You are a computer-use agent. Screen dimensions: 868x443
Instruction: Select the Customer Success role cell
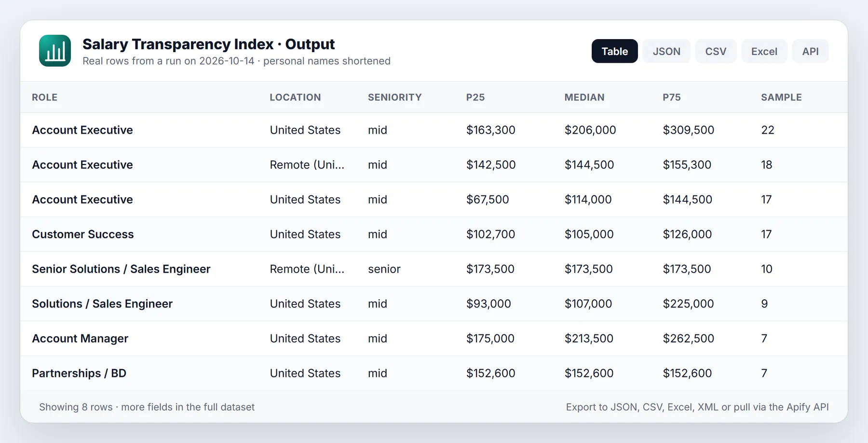[83, 234]
